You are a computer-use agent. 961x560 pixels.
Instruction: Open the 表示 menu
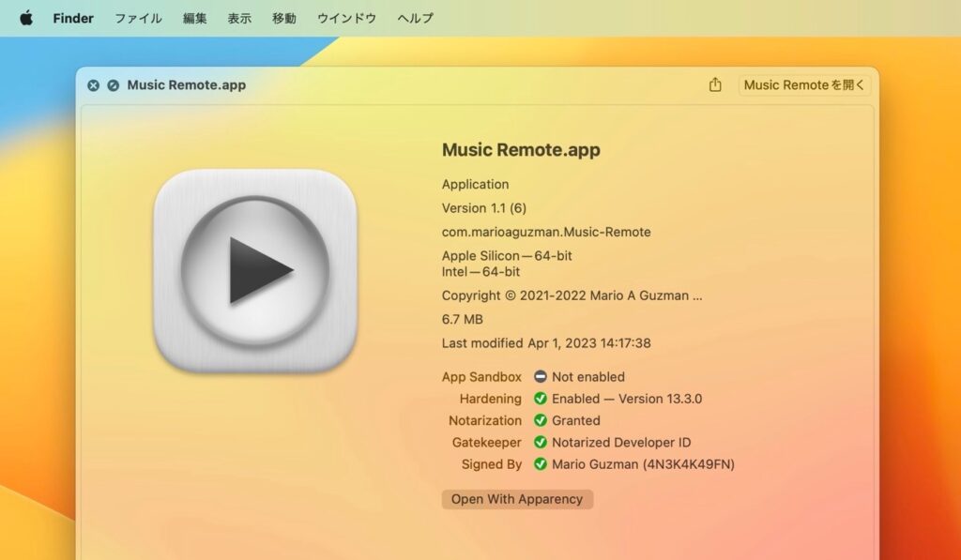(x=238, y=17)
